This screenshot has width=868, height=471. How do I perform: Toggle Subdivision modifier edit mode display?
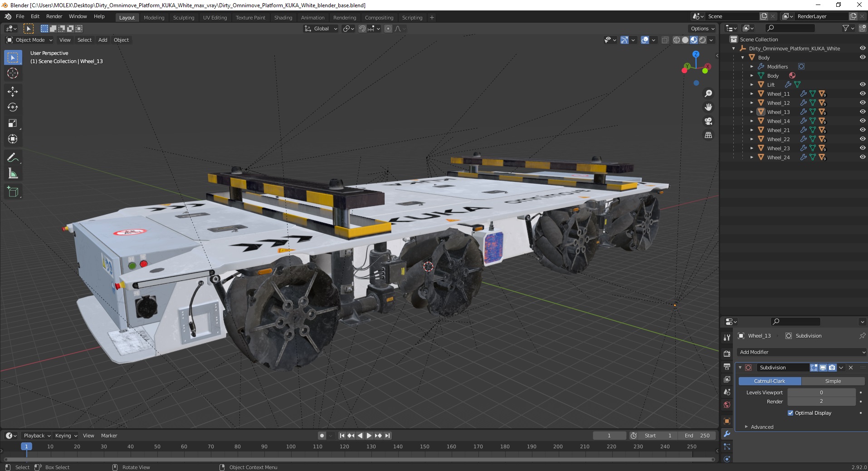point(814,368)
